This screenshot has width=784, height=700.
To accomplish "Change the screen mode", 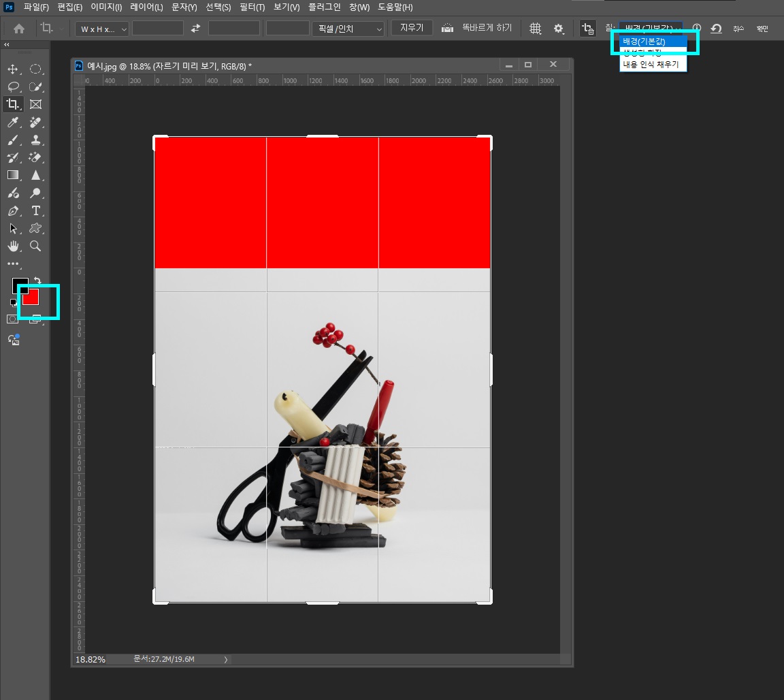I will [35, 319].
